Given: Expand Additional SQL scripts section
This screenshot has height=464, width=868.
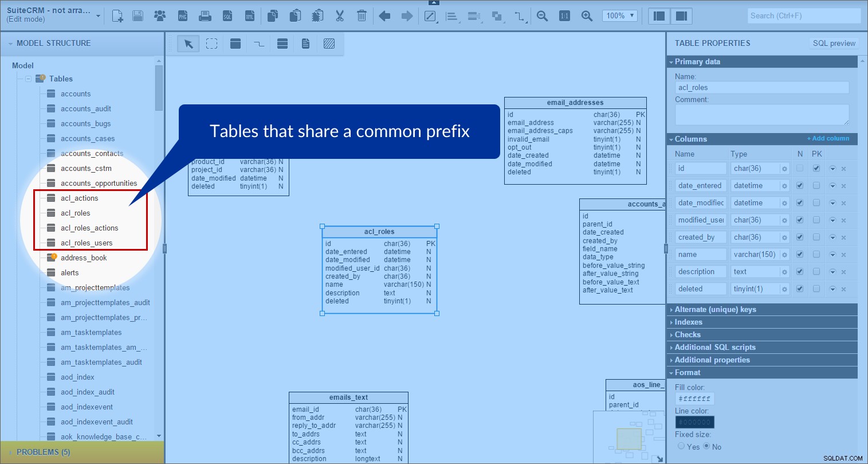Looking at the screenshot, I should (762, 348).
